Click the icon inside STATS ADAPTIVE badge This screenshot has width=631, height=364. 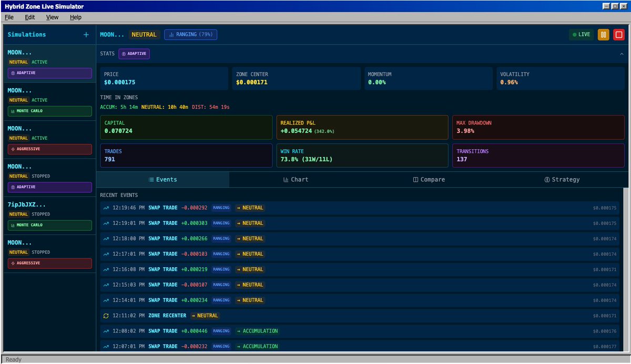point(124,54)
